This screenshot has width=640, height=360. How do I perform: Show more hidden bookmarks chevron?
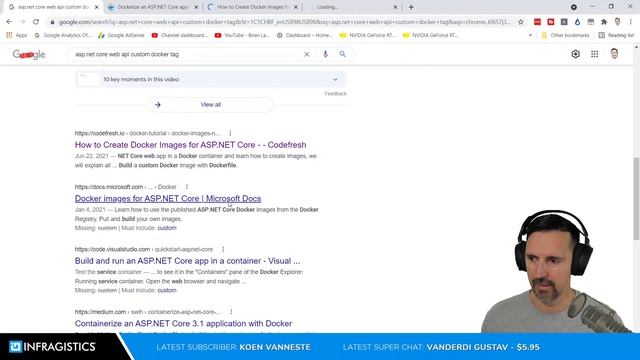point(530,36)
